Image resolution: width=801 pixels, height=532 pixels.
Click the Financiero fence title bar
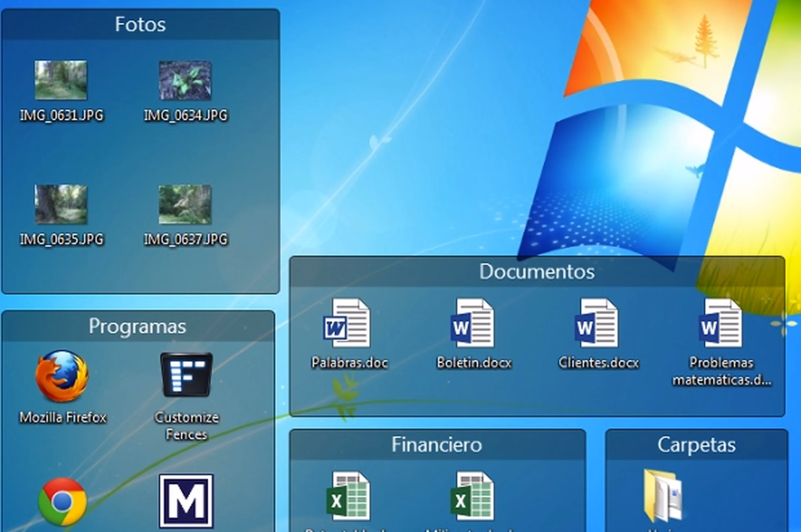click(x=437, y=444)
